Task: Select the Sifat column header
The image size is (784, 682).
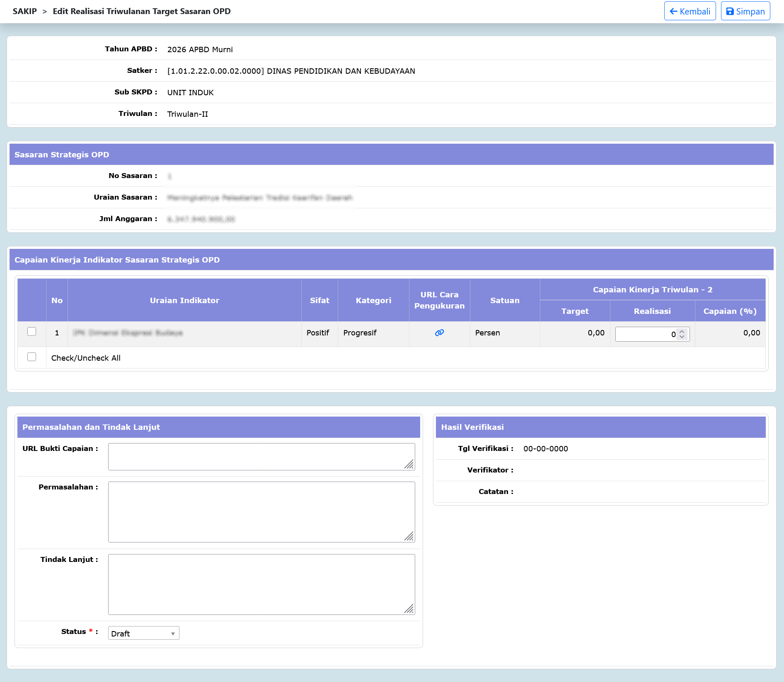Action: tap(319, 300)
